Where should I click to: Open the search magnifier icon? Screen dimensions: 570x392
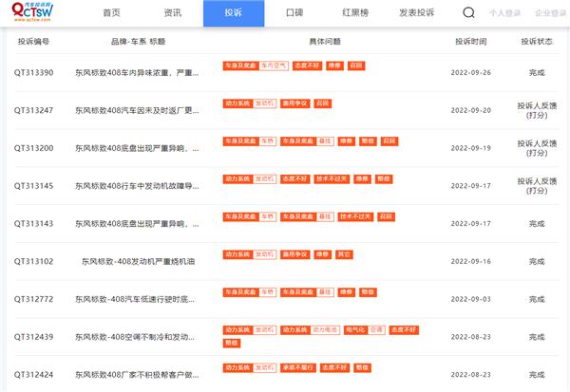(468, 12)
